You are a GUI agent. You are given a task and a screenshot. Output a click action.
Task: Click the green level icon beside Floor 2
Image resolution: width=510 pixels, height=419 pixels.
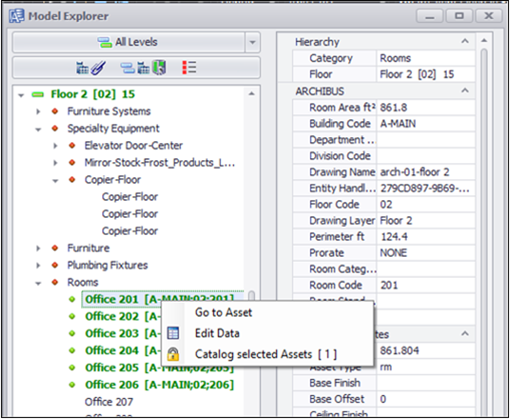38,95
